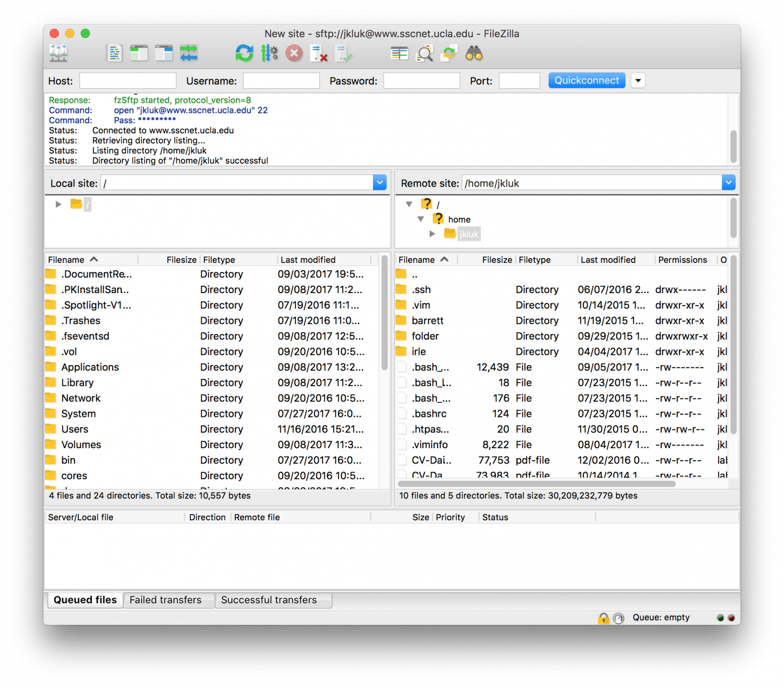Disconnect from the current server

click(319, 53)
